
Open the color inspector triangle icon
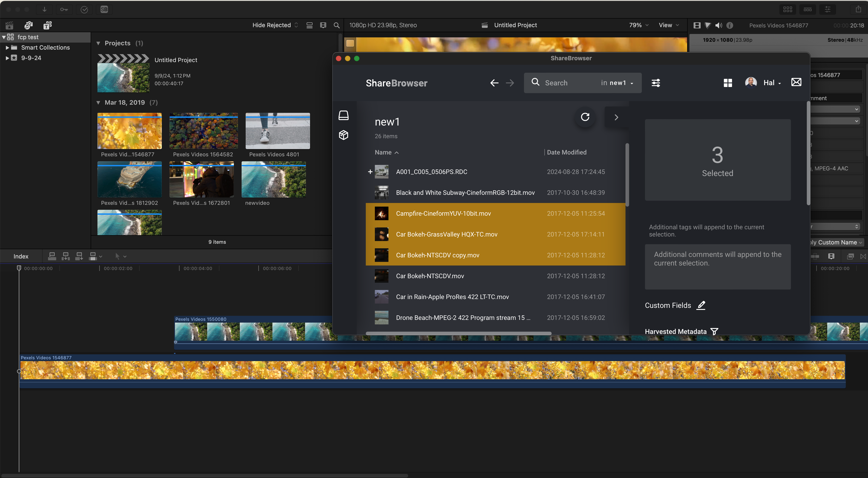click(708, 25)
